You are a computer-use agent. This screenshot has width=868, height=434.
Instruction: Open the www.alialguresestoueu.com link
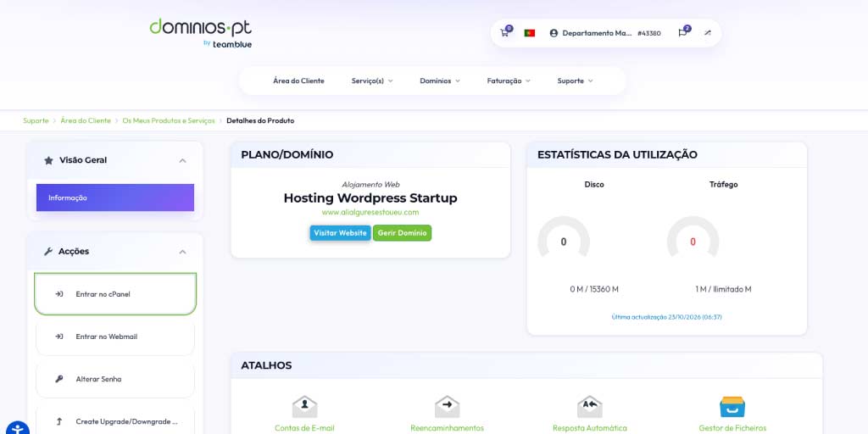(370, 212)
